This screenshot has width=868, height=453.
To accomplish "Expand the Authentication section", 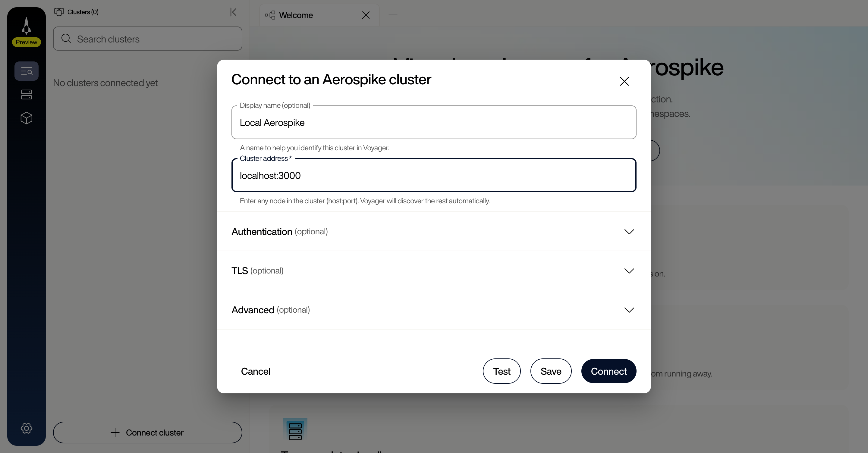I will click(x=629, y=232).
